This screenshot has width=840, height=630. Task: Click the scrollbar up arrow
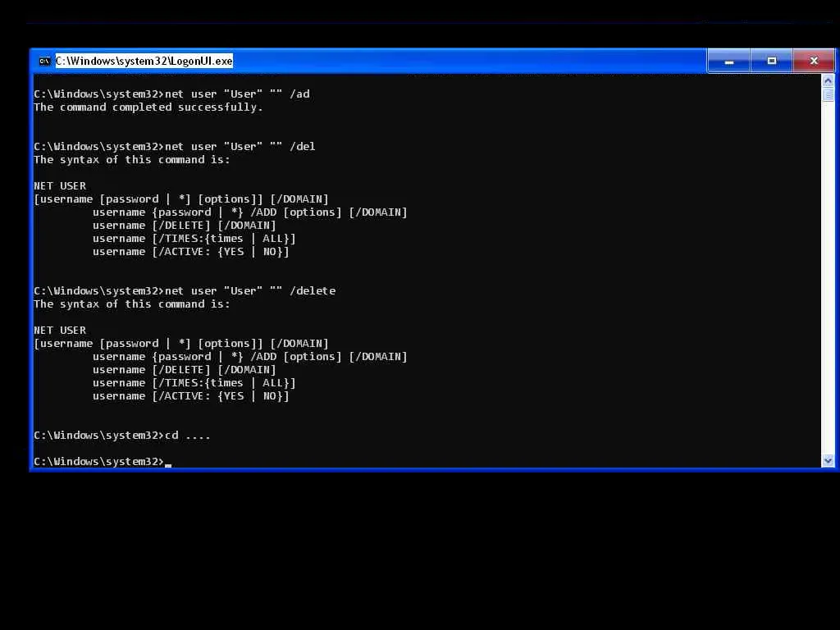tap(828, 81)
